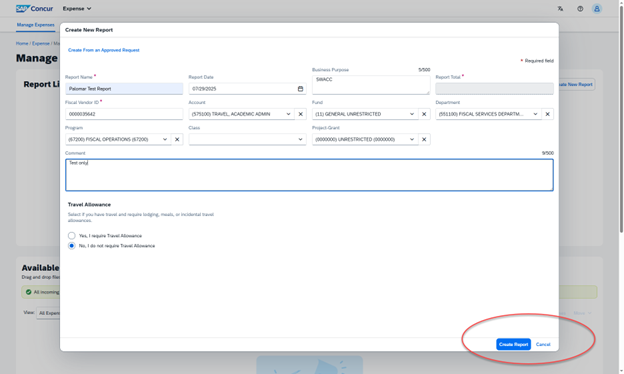
Task: Click the disabled Report Total field
Action: (x=494, y=89)
